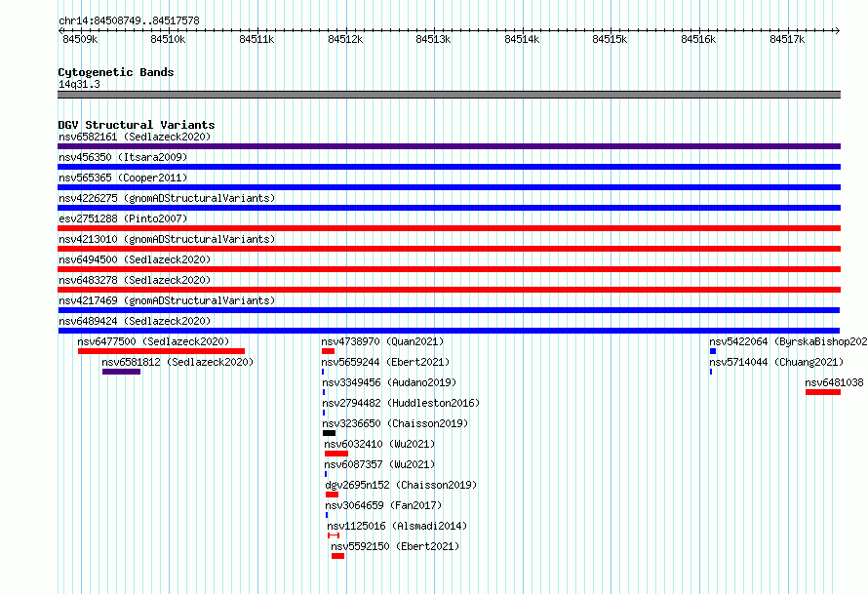Image resolution: width=868 pixels, height=594 pixels.
Task: Click the 84515k ruler tick label
Action: (610, 39)
